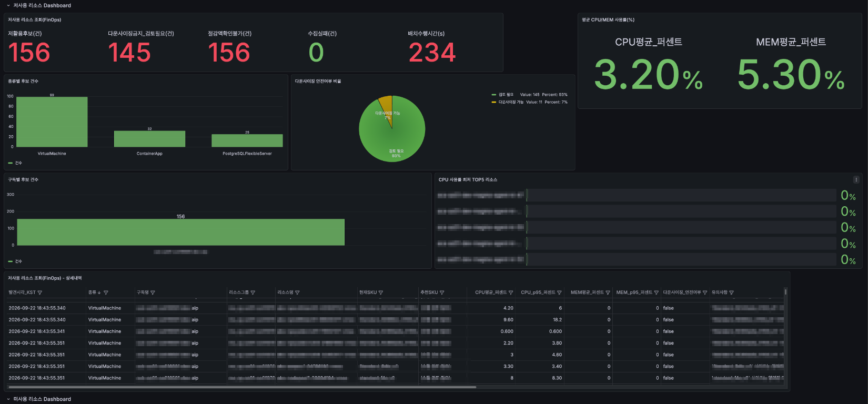Click the 저활용후보(건) value 156

click(29, 53)
